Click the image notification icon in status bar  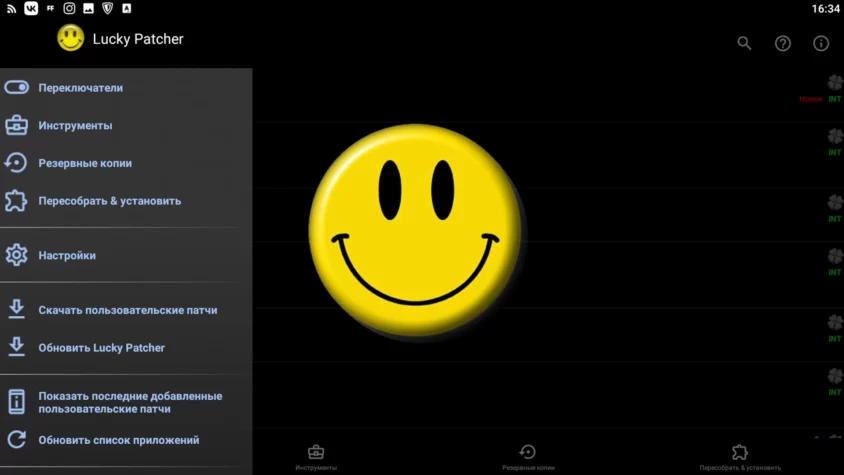88,9
